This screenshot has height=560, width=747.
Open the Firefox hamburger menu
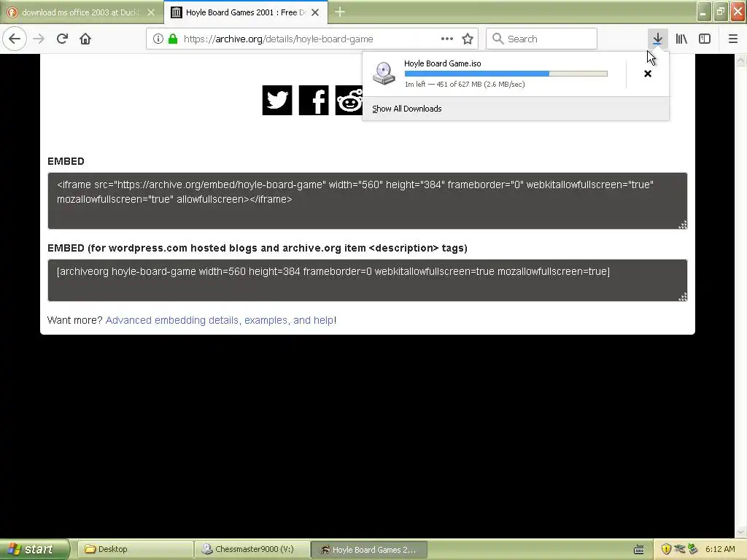(x=733, y=39)
